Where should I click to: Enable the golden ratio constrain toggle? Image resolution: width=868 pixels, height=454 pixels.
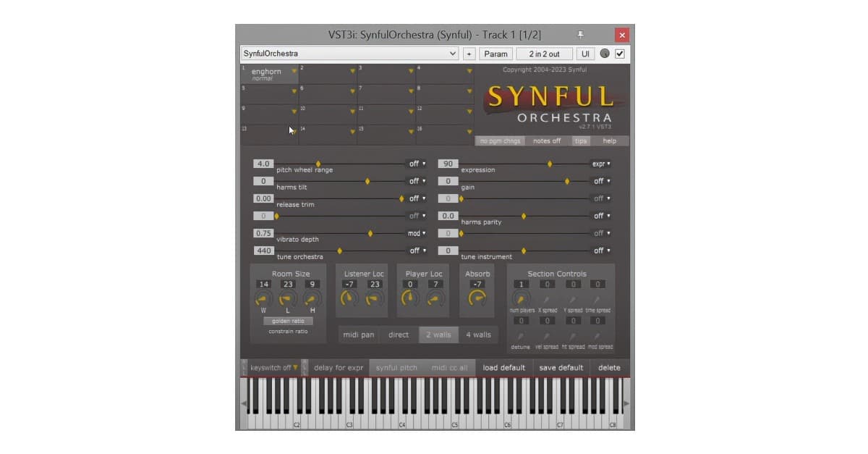(287, 319)
